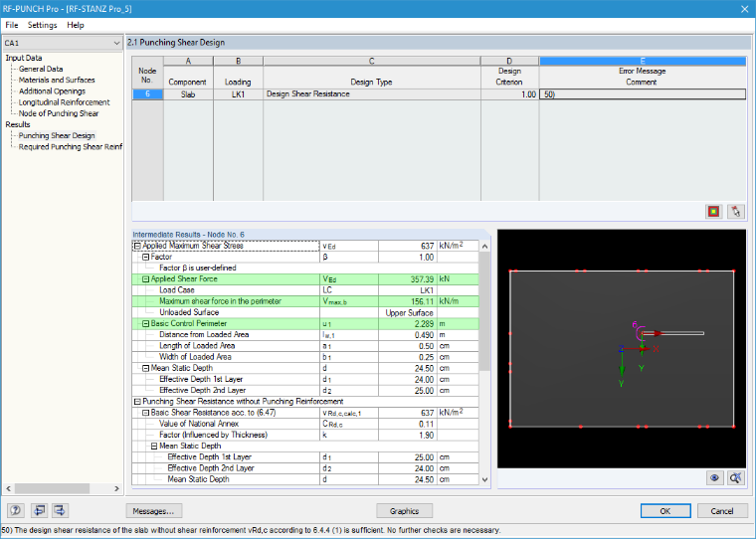This screenshot has height=539, width=756.
Task: Go to next table icon button
Action: point(60,510)
